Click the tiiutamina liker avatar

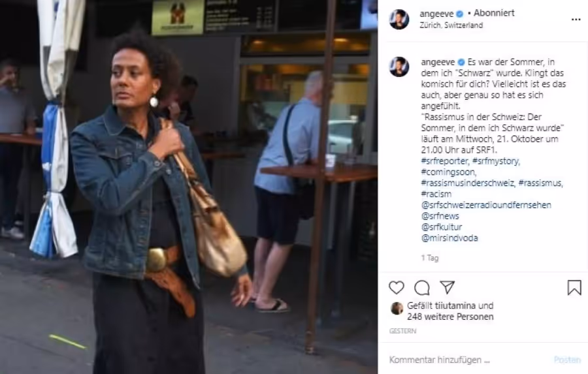pyautogui.click(x=397, y=309)
